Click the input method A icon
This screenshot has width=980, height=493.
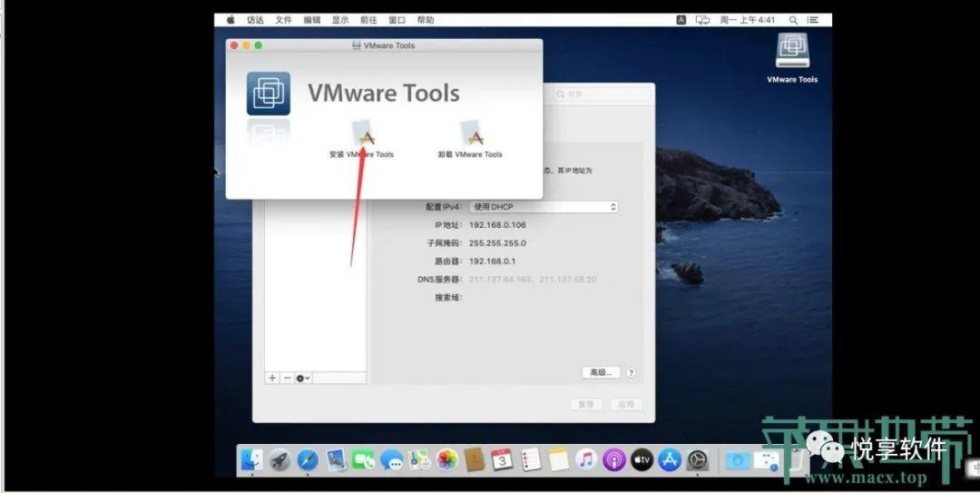[x=681, y=20]
